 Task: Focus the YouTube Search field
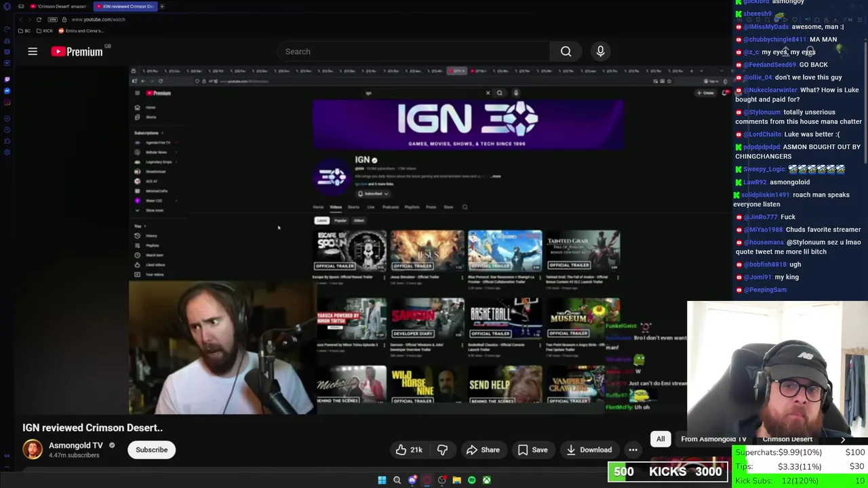(x=414, y=52)
